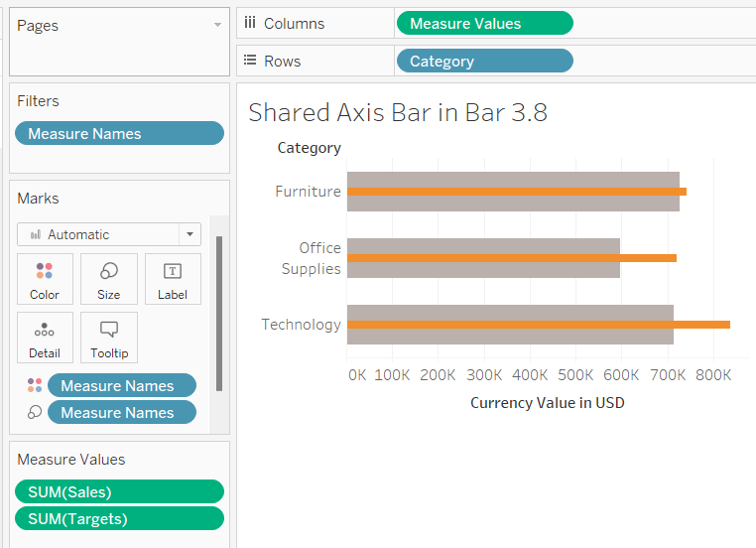Click the Columns shelf label
Image resolution: width=756 pixels, height=548 pixels.
point(294,23)
